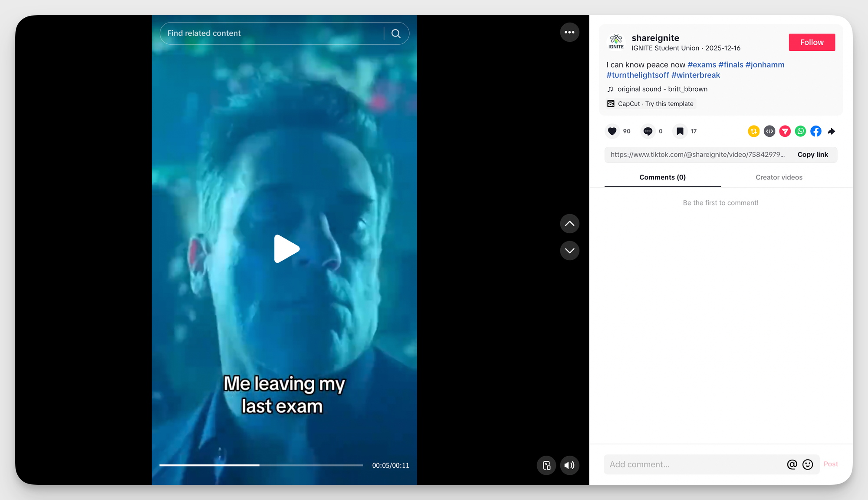
Task: Toggle the clip mode button beside volume
Action: point(546,465)
